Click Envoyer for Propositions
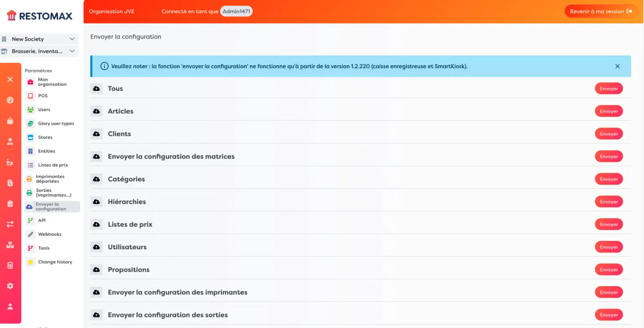The image size is (644, 328). (609, 269)
